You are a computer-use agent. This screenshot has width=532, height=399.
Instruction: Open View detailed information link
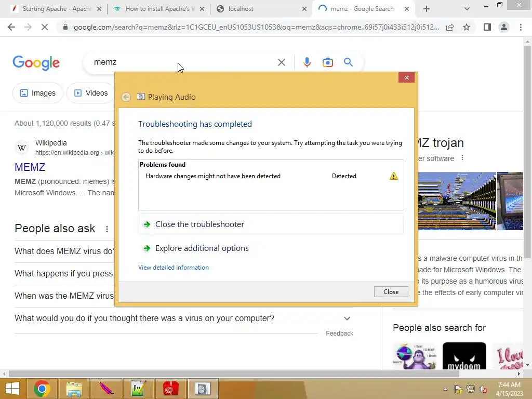click(174, 268)
